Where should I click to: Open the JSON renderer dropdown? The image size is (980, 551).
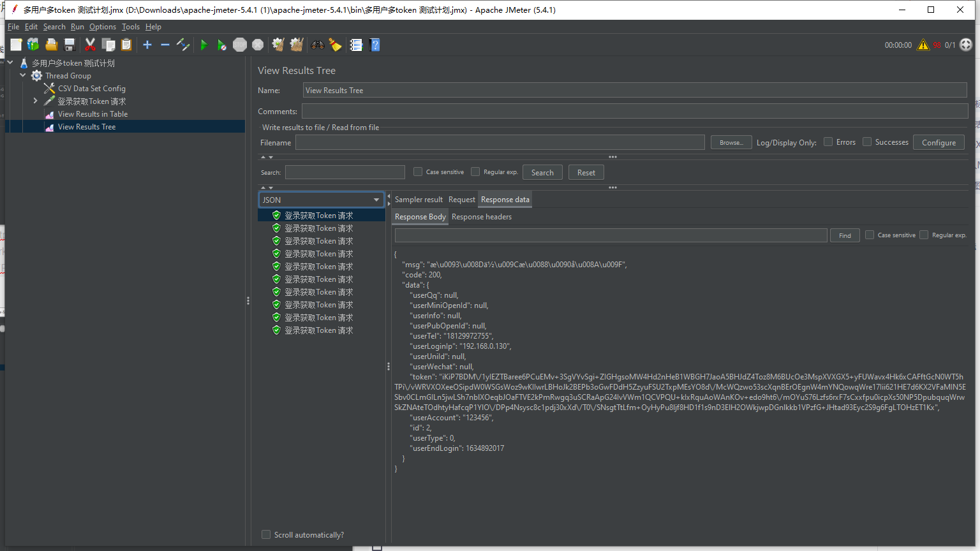point(322,200)
